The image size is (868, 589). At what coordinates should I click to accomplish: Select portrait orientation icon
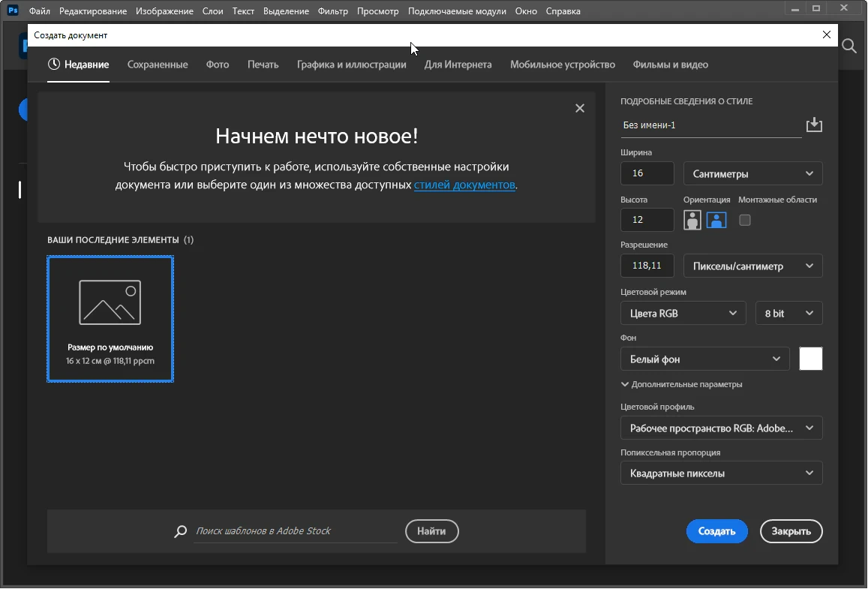pyautogui.click(x=692, y=220)
